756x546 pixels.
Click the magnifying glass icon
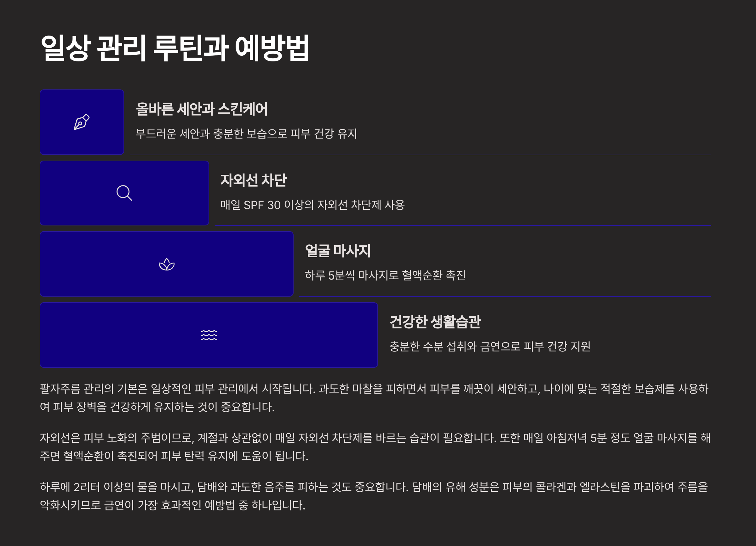124,193
